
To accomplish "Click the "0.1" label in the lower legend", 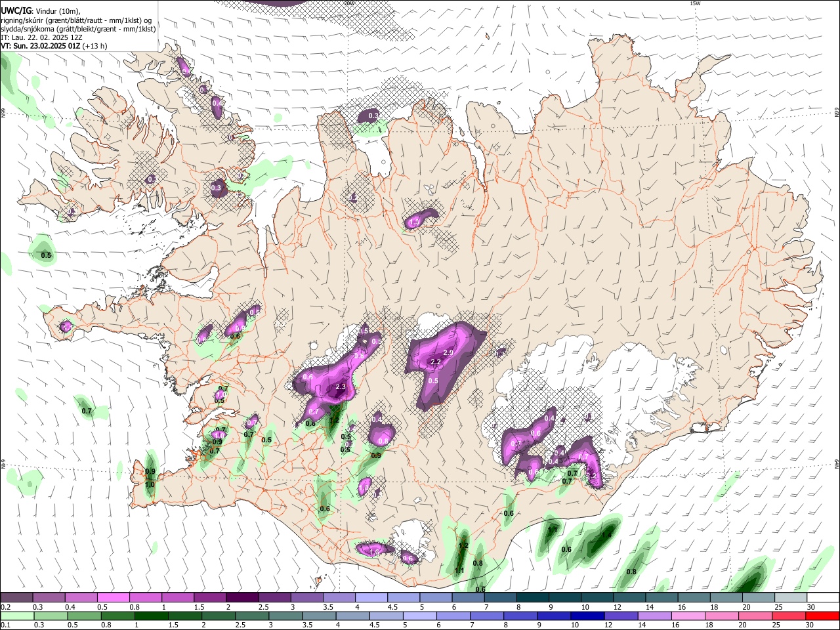I will (5, 625).
